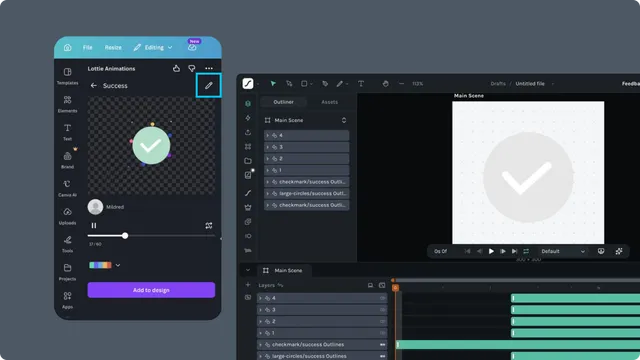Open the Default playback dropdown
The image size is (640, 360).
tap(563, 251)
